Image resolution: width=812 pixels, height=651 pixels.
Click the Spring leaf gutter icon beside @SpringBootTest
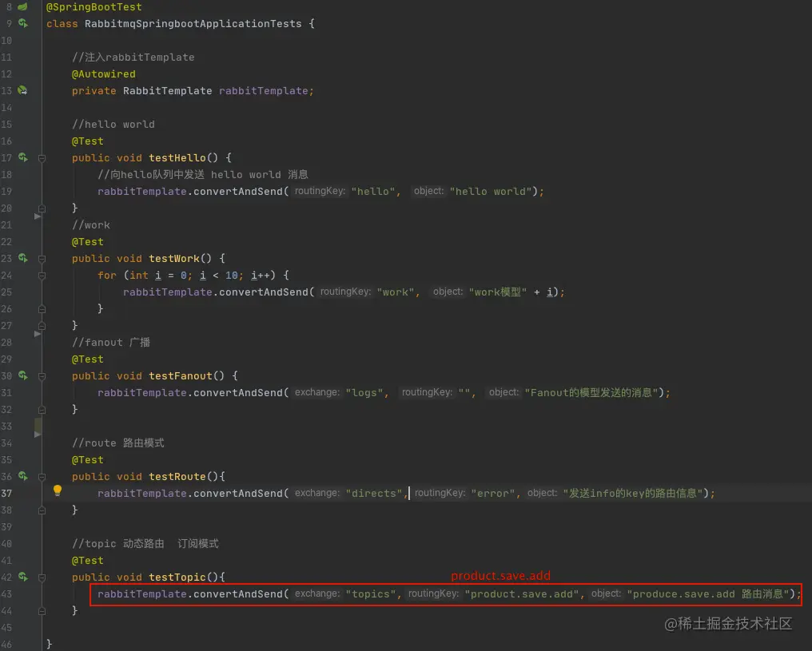click(x=23, y=6)
